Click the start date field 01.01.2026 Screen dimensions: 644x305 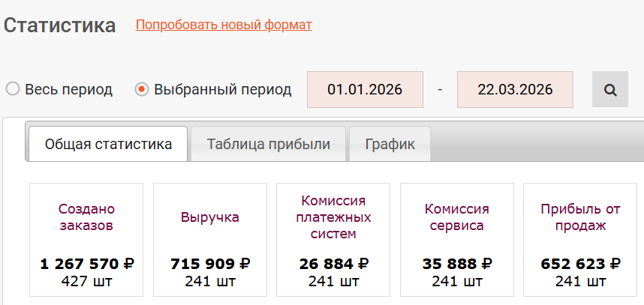pos(365,90)
